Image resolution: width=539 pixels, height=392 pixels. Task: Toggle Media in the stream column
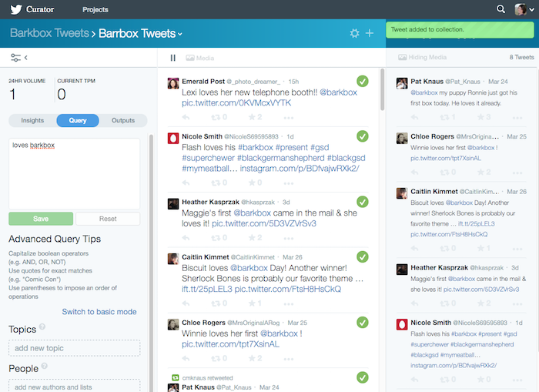coord(200,58)
